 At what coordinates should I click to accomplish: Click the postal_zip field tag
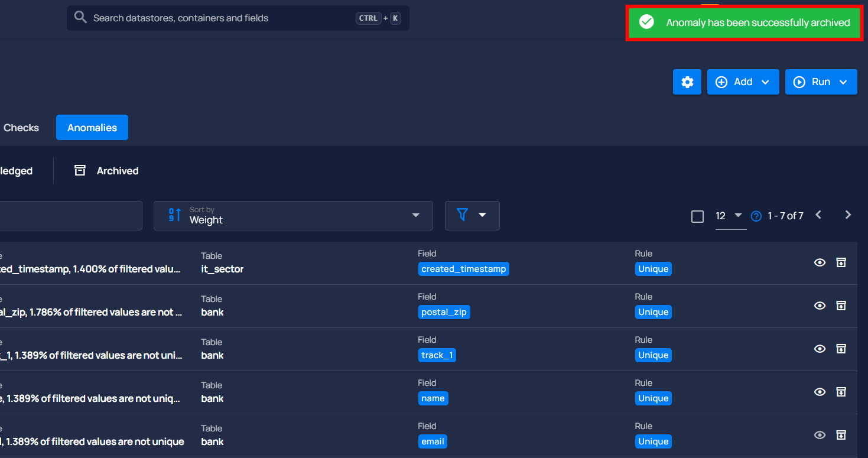pos(444,312)
